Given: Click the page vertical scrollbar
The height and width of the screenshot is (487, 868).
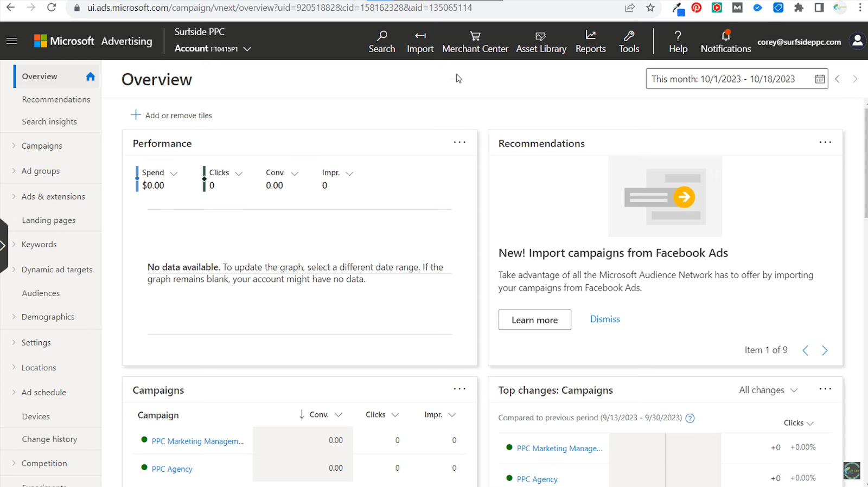Looking at the screenshot, I should (x=865, y=163).
